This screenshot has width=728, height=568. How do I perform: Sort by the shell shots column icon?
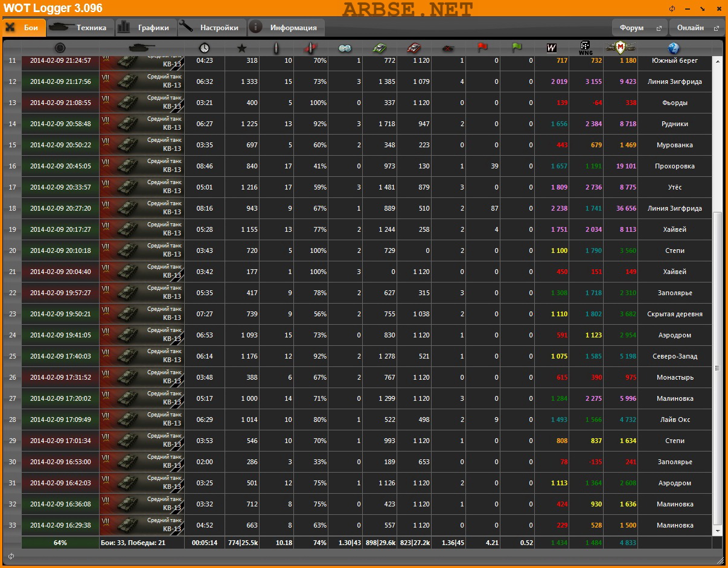coord(276,48)
